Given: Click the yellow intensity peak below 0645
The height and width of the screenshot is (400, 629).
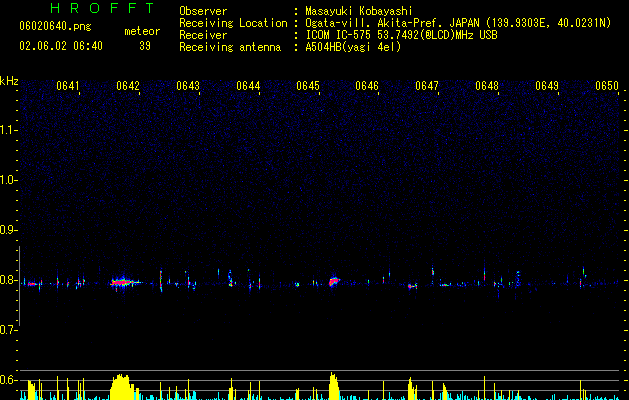Looking at the screenshot, I should [334, 386].
